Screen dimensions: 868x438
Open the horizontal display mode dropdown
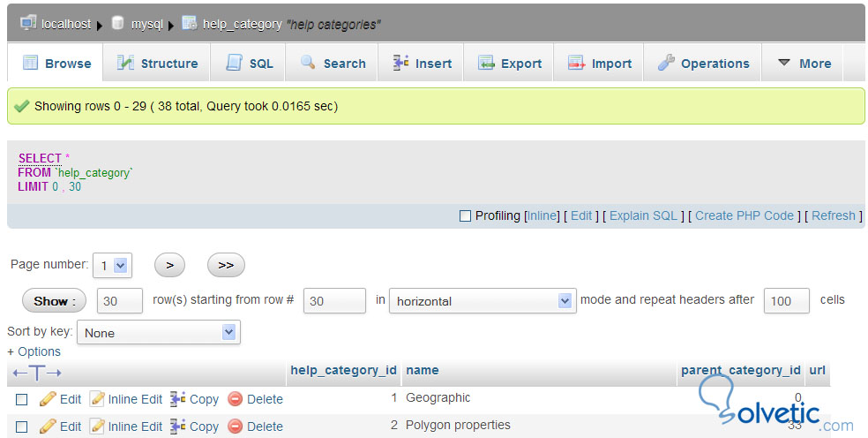[482, 301]
